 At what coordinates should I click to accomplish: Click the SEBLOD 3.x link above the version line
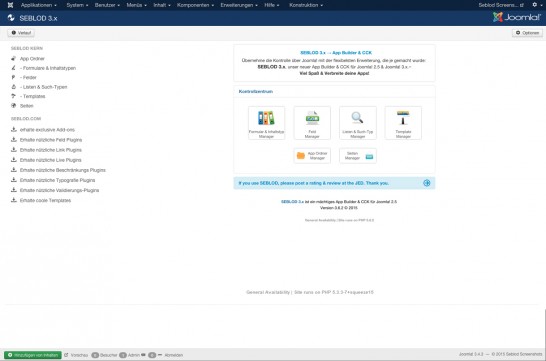[292, 202]
